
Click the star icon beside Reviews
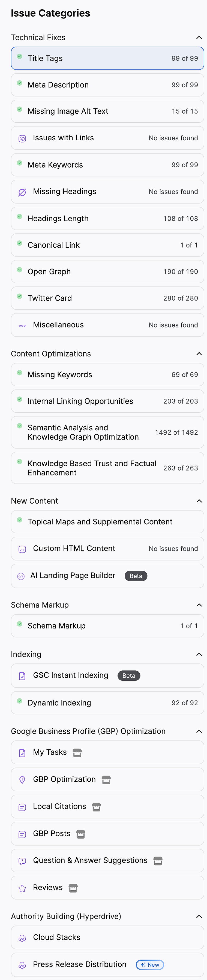pyautogui.click(x=22, y=888)
